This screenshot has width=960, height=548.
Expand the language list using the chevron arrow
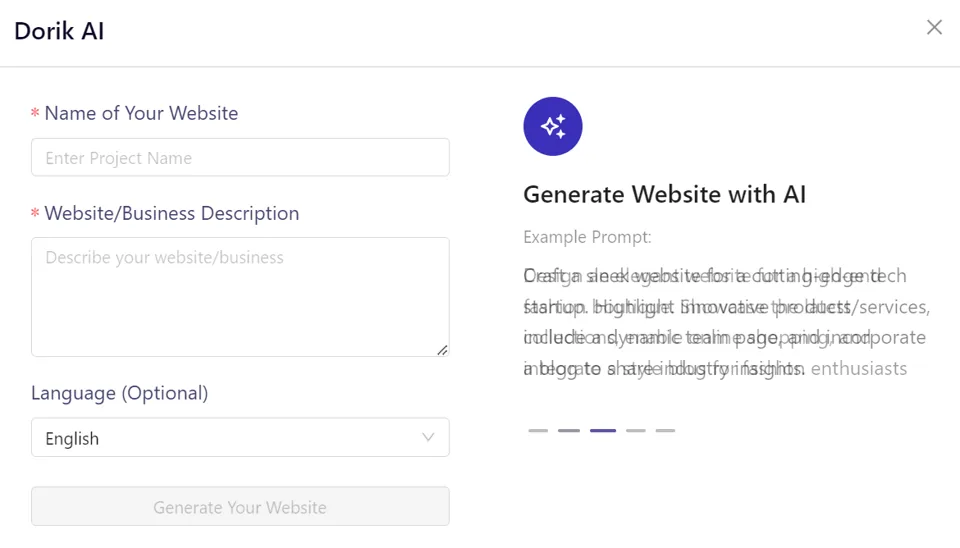click(x=428, y=437)
